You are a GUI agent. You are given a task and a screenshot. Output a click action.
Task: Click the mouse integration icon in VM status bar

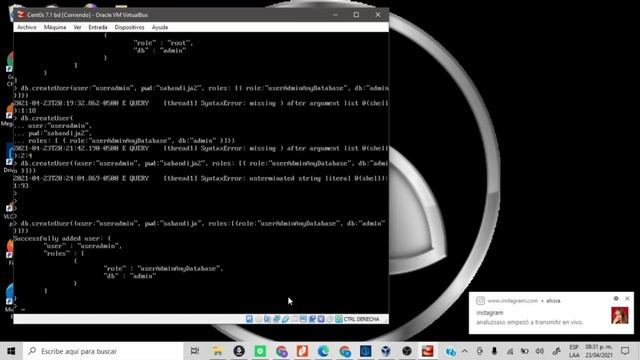(x=330, y=319)
